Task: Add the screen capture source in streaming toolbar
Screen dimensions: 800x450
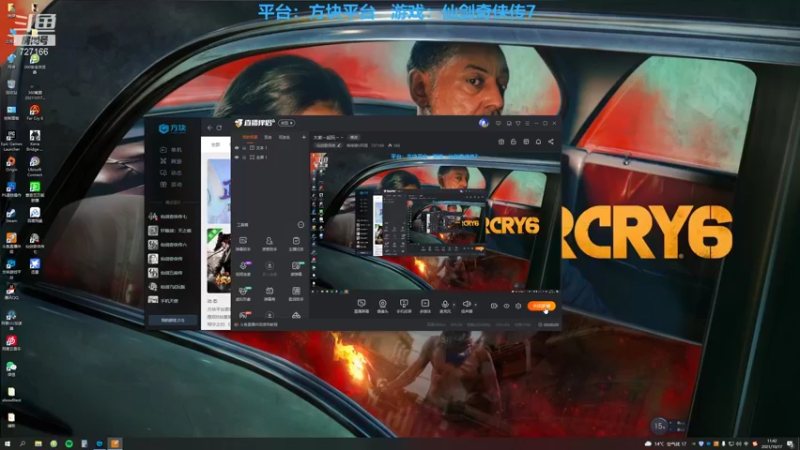Action: pyautogui.click(x=361, y=306)
